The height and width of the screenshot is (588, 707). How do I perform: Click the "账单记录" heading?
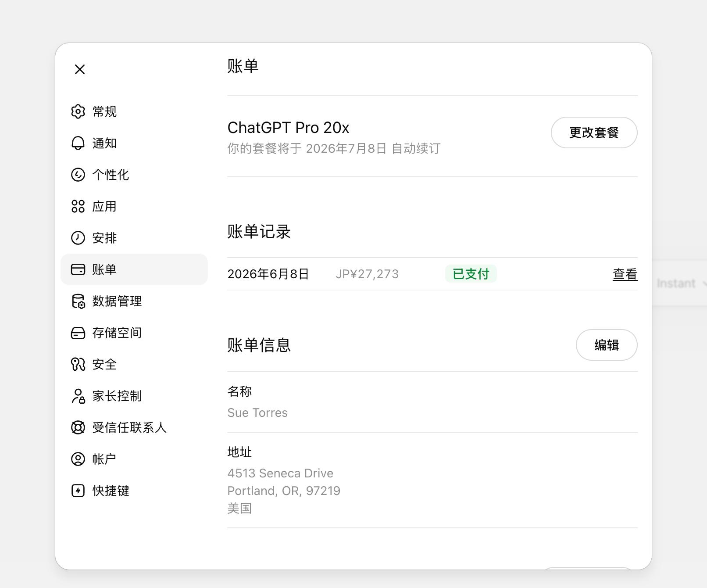259,232
